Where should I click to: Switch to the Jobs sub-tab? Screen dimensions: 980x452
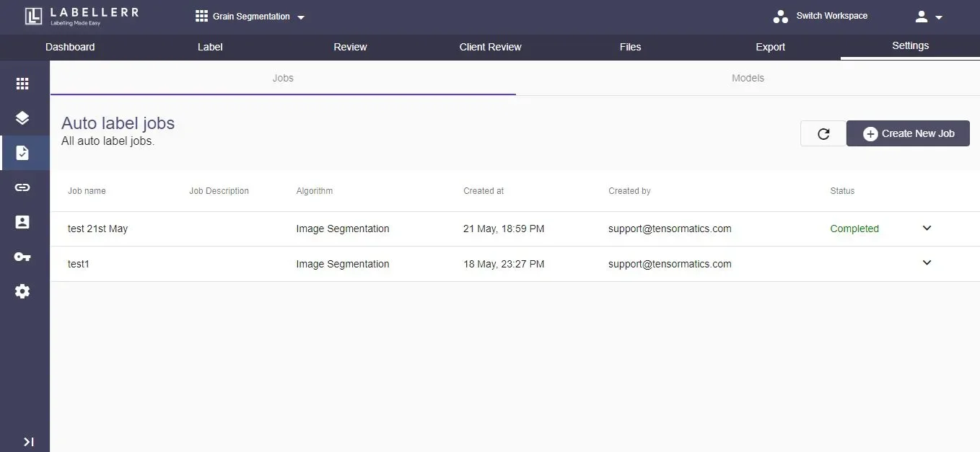[x=283, y=78]
